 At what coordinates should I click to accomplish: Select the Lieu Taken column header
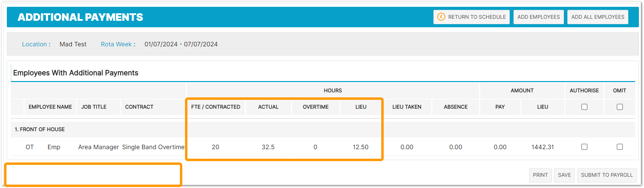407,107
